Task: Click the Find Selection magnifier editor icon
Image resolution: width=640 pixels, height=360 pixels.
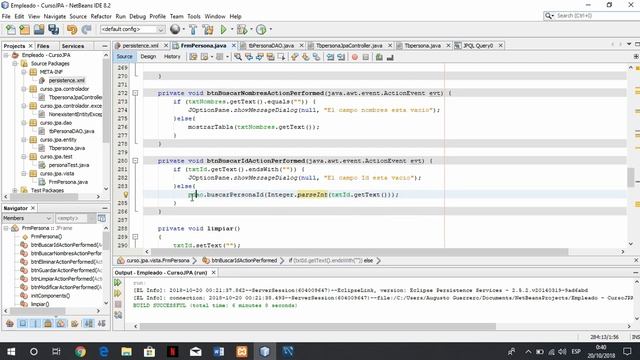Action: pyautogui.click(x=238, y=57)
